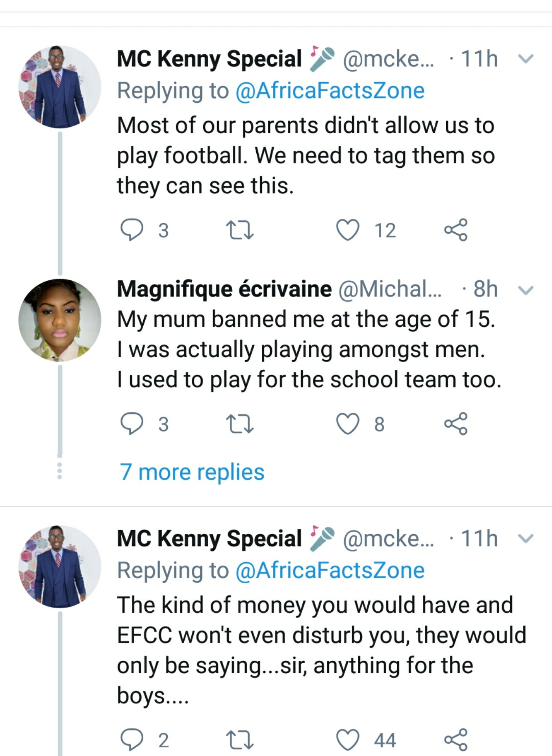Share Magnifique écrivaine's tweet
Viewport: 552px width, 756px height.
(456, 424)
